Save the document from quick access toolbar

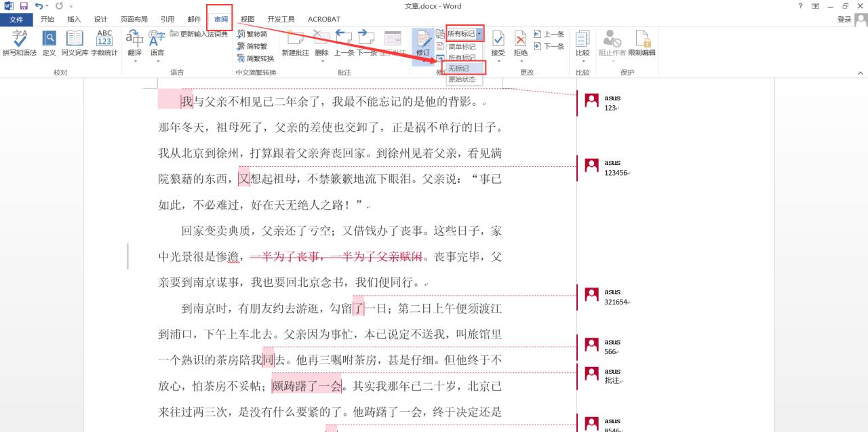coord(23,6)
